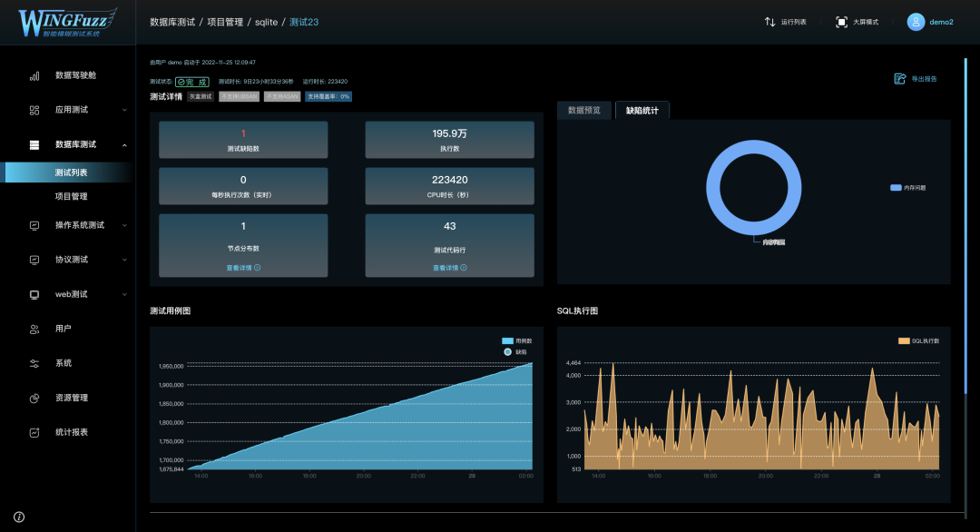Open 项目管理 in the sidebar submenu
Viewport: 980px width, 532px height.
72,196
